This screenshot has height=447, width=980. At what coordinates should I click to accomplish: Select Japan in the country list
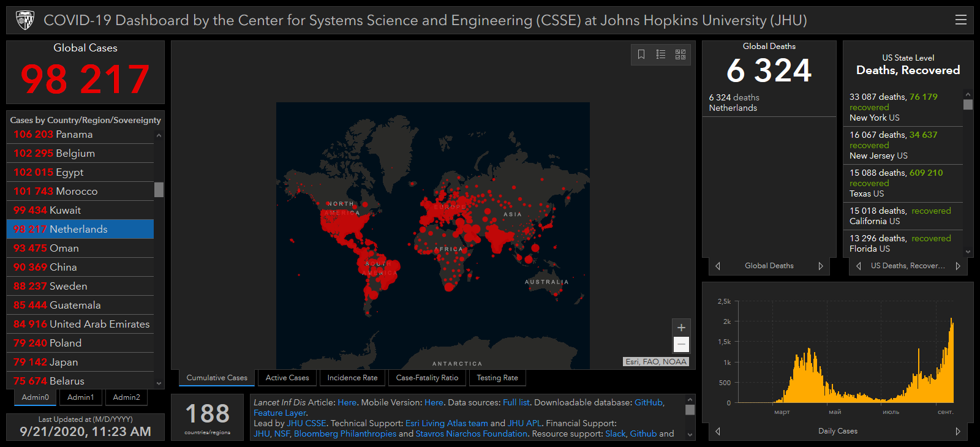[80, 362]
